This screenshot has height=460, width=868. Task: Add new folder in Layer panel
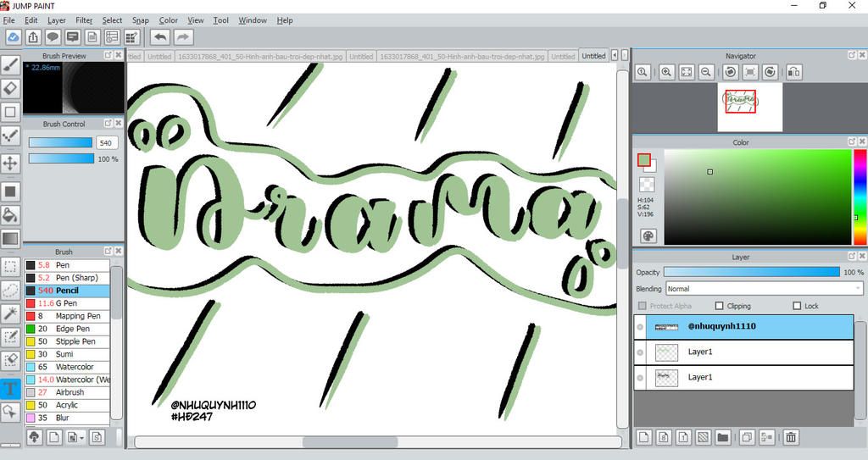coord(722,437)
